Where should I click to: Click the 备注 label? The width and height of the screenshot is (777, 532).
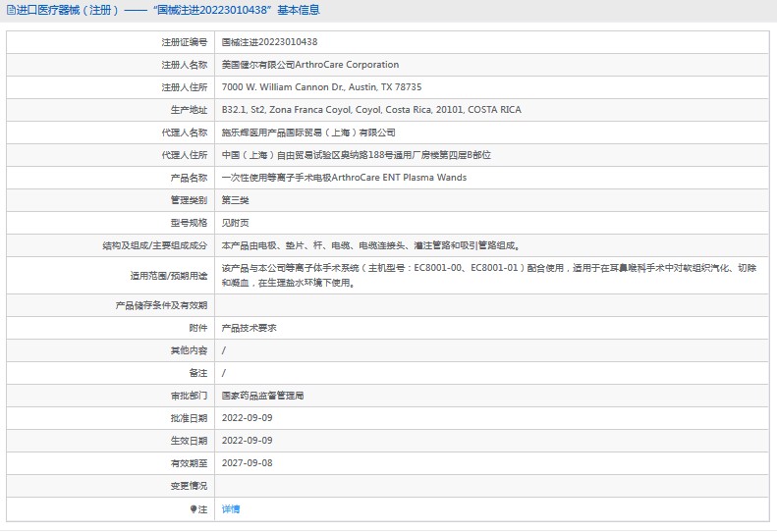(198, 373)
